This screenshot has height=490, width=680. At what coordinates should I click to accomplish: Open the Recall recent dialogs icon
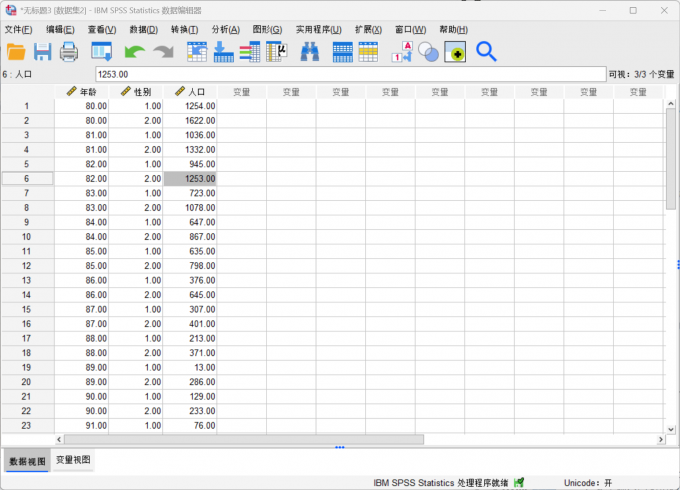102,52
